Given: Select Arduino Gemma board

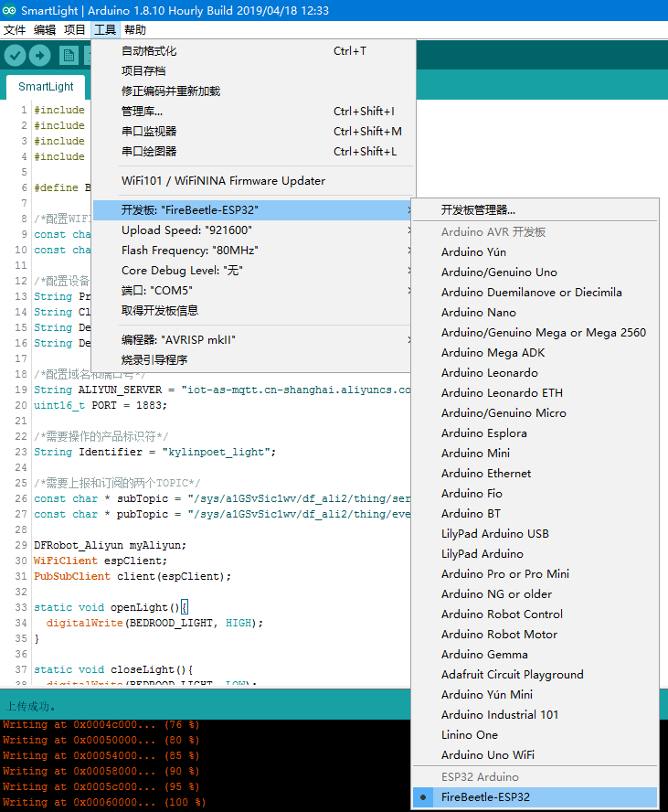Looking at the screenshot, I should 535,655.
